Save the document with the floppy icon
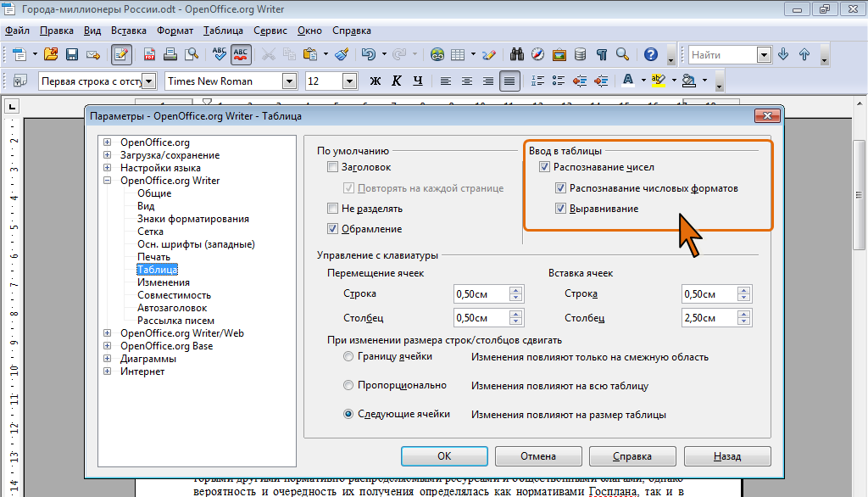The image size is (868, 497). click(72, 54)
